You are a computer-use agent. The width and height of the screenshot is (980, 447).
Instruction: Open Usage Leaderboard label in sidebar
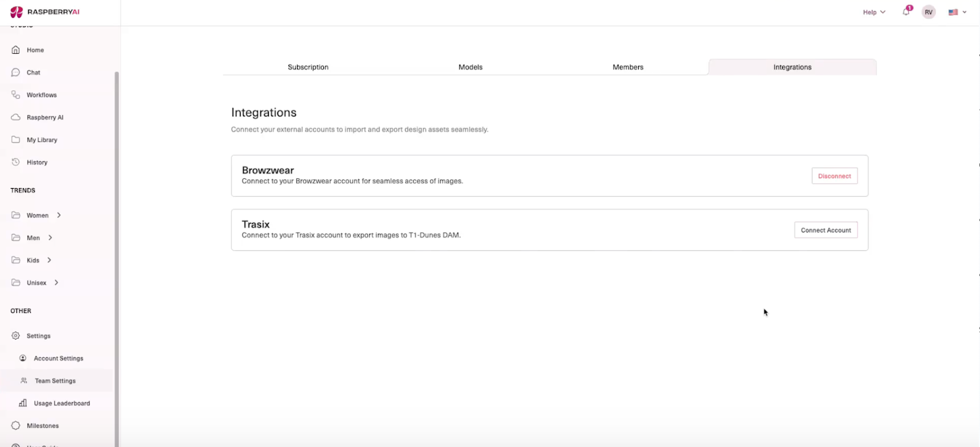coord(62,403)
